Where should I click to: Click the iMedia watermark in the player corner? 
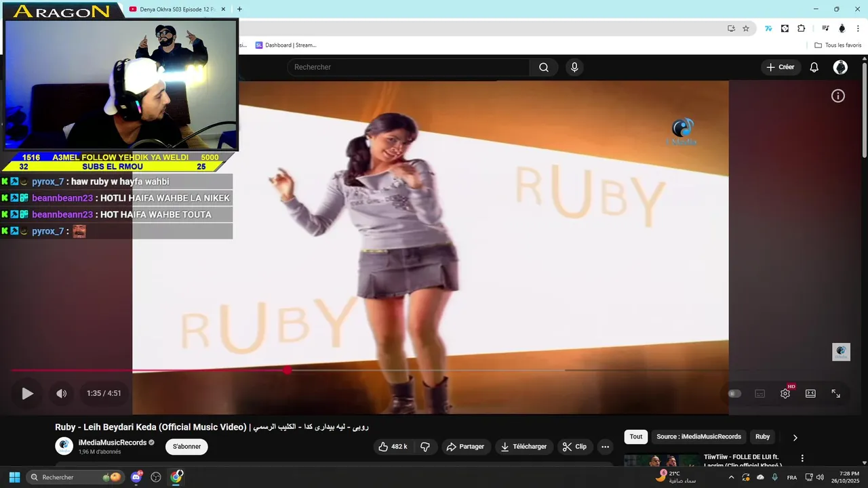point(841,352)
